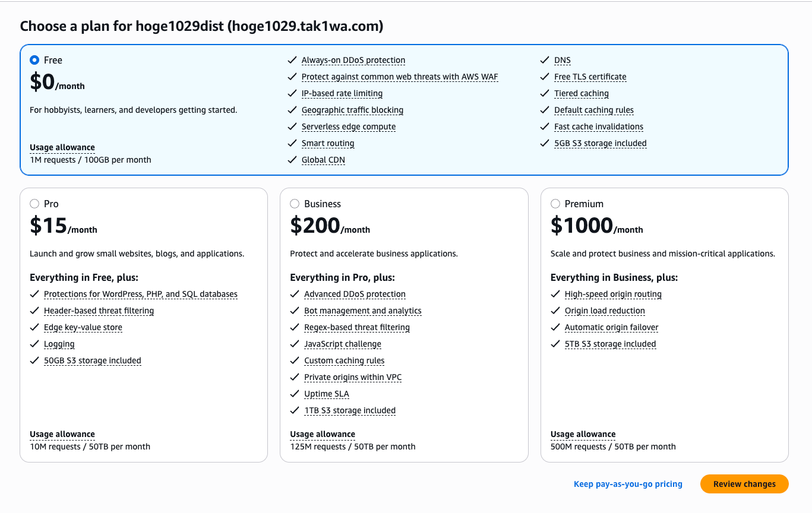812x513 pixels.
Task: Choose the Pro plan radio button
Action: (34, 204)
